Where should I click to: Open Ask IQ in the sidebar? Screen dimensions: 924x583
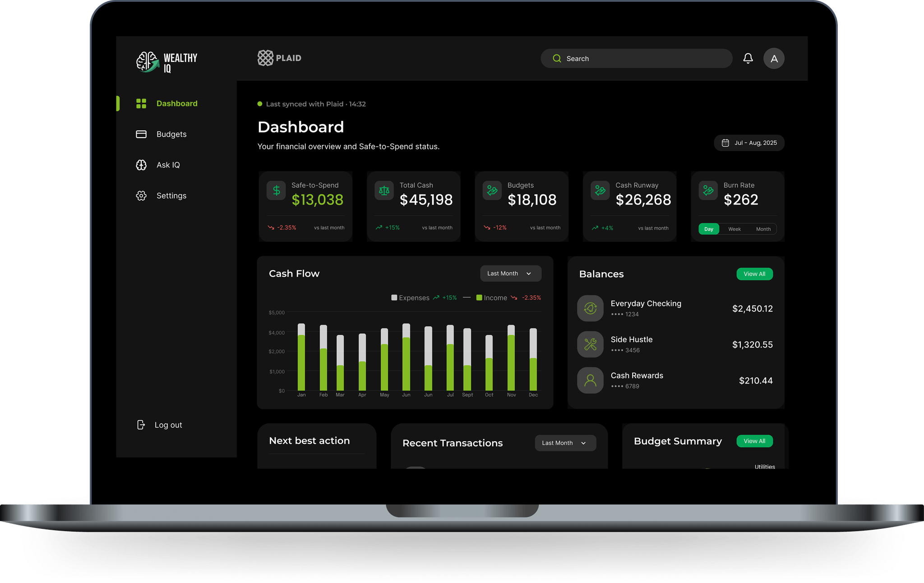[x=168, y=165]
